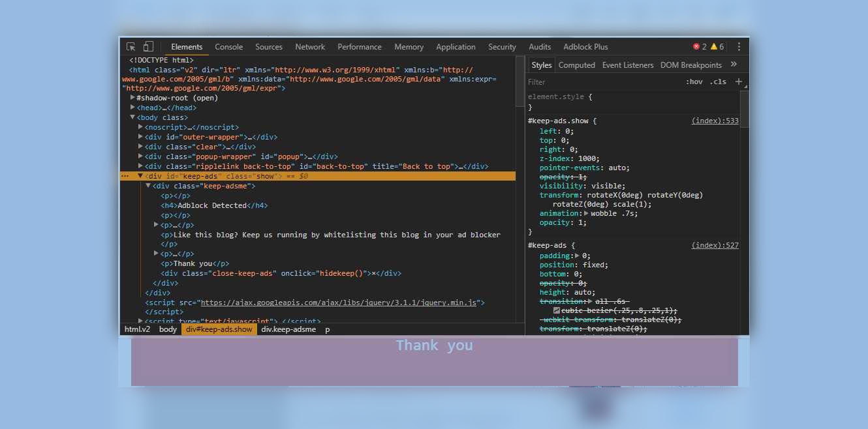Collapse the body element node
This screenshot has height=429, width=868.
(x=133, y=117)
